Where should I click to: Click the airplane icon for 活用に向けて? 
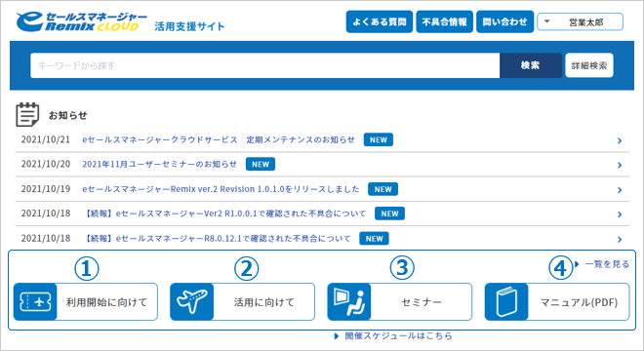192,301
